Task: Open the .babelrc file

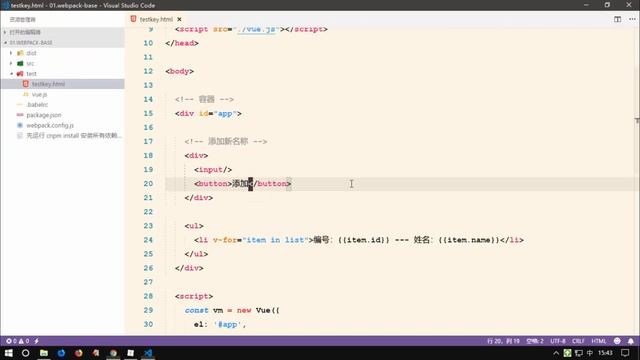Action: tap(37, 104)
